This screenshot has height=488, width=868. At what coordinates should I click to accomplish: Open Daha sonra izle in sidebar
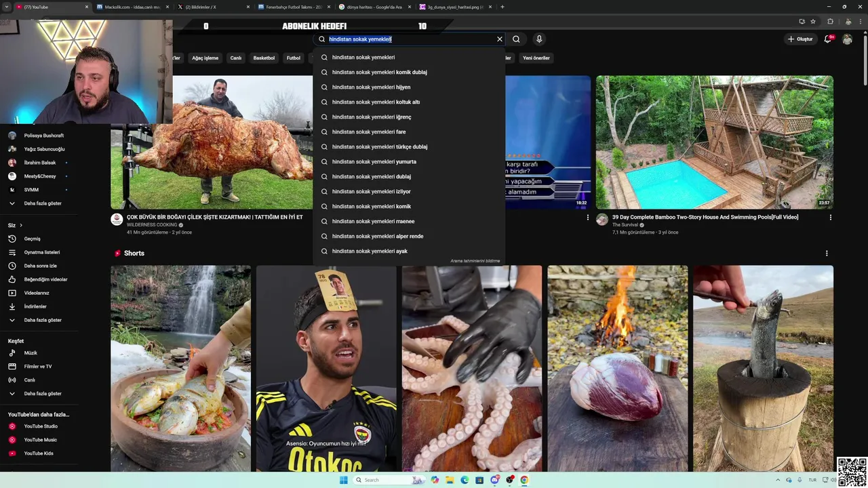pyautogui.click(x=41, y=266)
